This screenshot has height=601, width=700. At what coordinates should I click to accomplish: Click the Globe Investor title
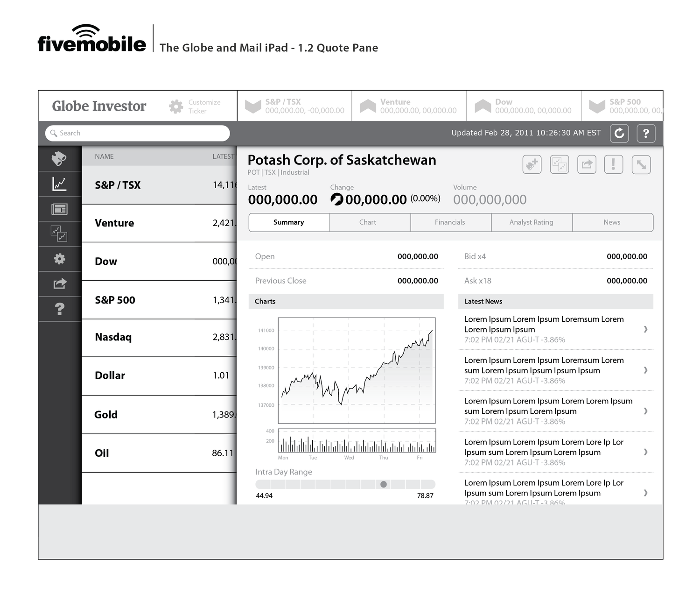click(x=99, y=106)
